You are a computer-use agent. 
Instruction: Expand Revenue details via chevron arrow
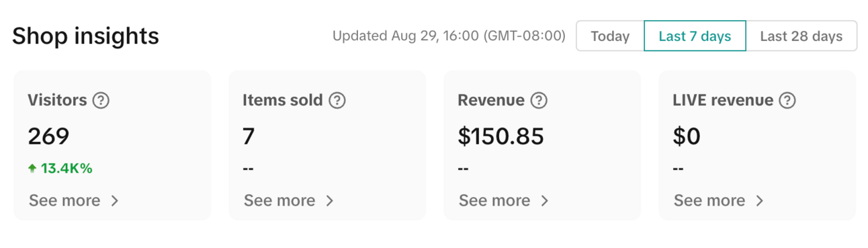tap(545, 200)
